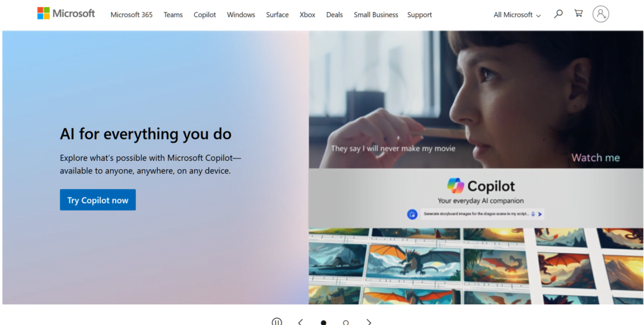Click the AI for everything you do heading
This screenshot has width=644, height=325.
point(146,134)
